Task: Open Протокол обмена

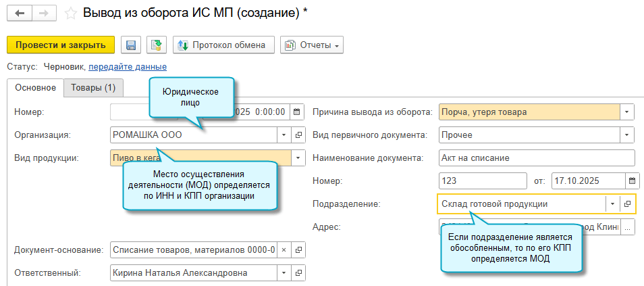Action: (x=223, y=45)
